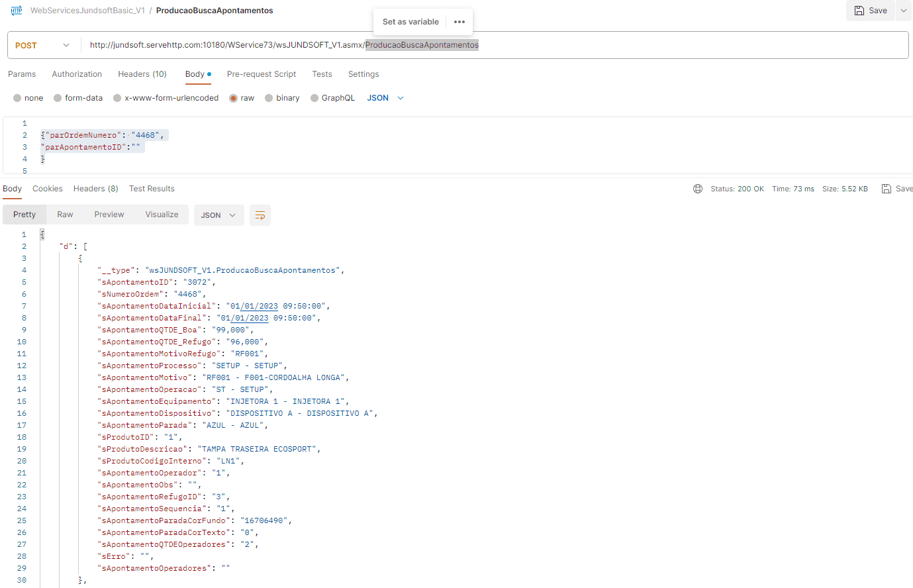Click the ProducaoBuscaApontamentos request name
The image size is (913, 588).
coord(215,11)
